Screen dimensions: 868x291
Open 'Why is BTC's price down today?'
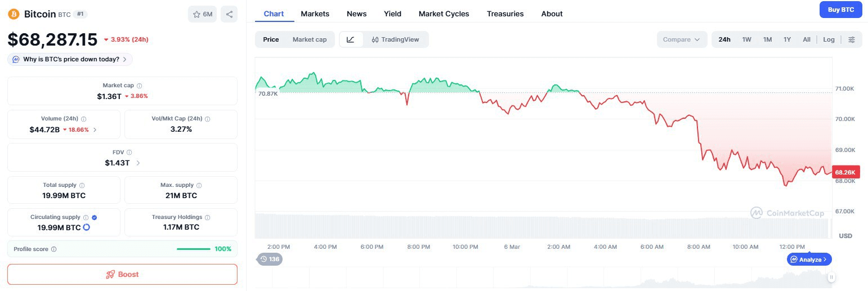tap(70, 59)
